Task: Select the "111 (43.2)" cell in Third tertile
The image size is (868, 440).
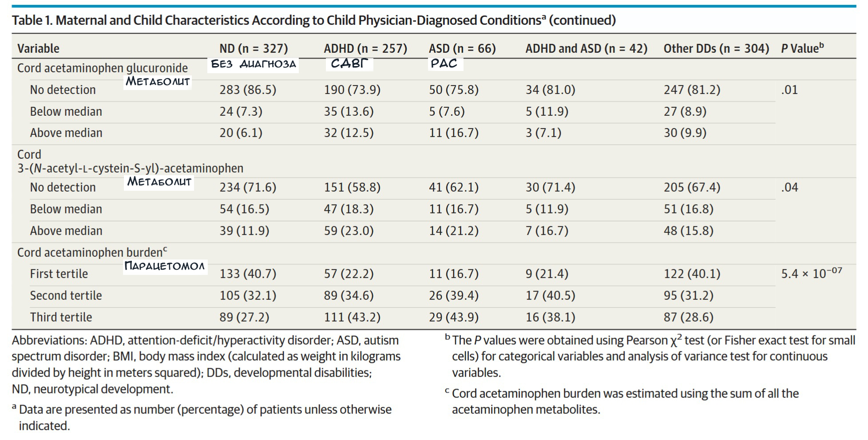Action: coord(352,318)
